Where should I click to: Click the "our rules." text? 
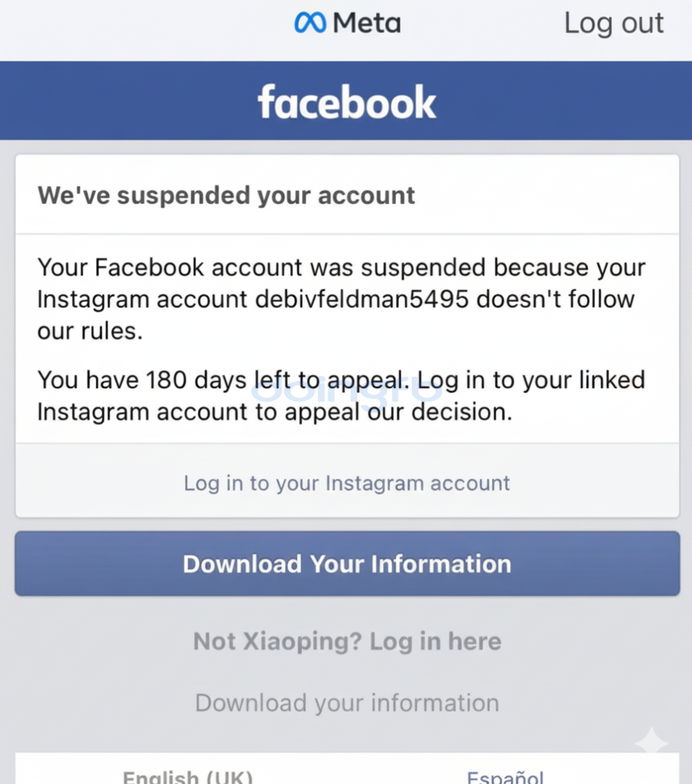tap(90, 331)
